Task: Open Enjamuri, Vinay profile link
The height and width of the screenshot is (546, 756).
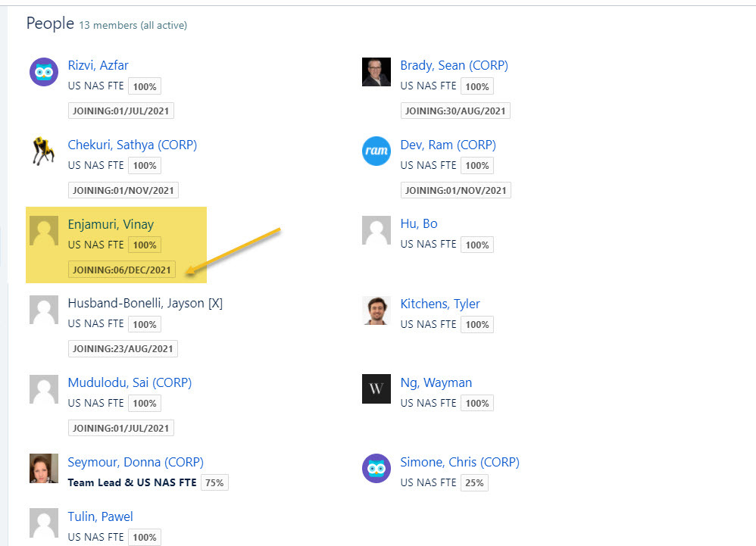Action: point(111,224)
